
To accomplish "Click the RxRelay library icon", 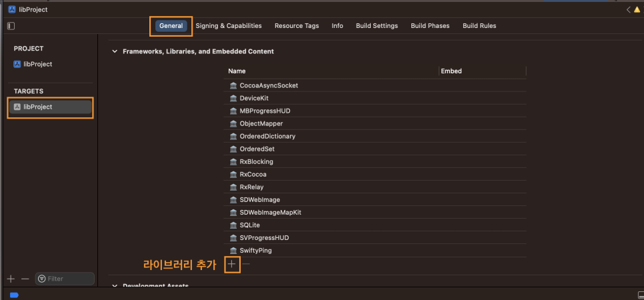I will pyautogui.click(x=233, y=187).
